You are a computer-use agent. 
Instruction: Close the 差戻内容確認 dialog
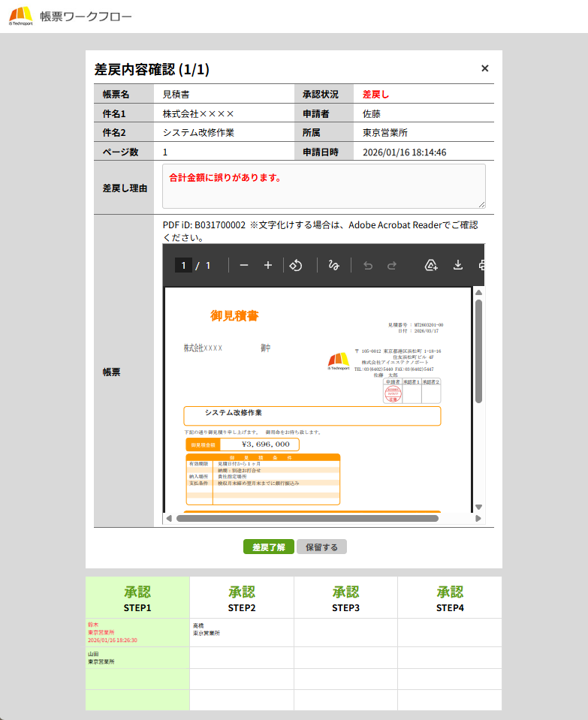click(x=485, y=68)
